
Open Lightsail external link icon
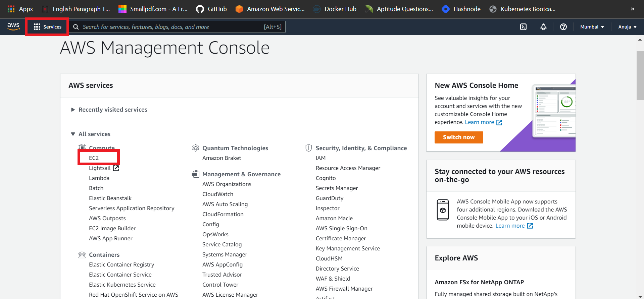[116, 168]
